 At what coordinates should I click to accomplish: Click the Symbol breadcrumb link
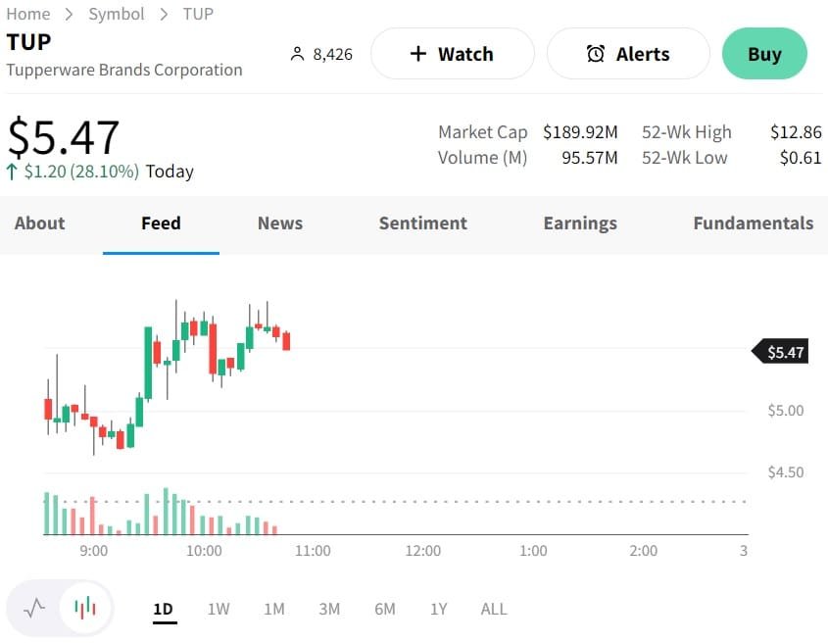click(x=117, y=14)
